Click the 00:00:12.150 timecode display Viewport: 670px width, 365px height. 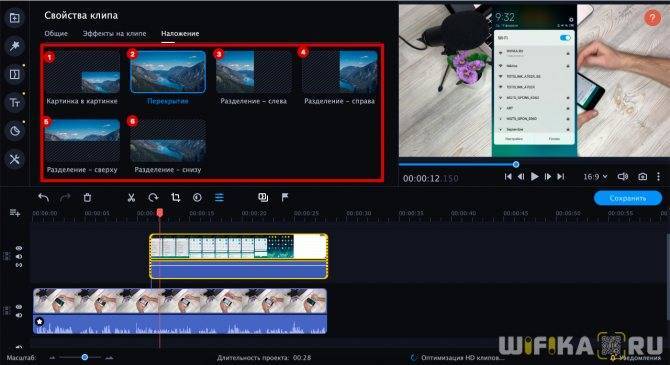[x=430, y=178]
